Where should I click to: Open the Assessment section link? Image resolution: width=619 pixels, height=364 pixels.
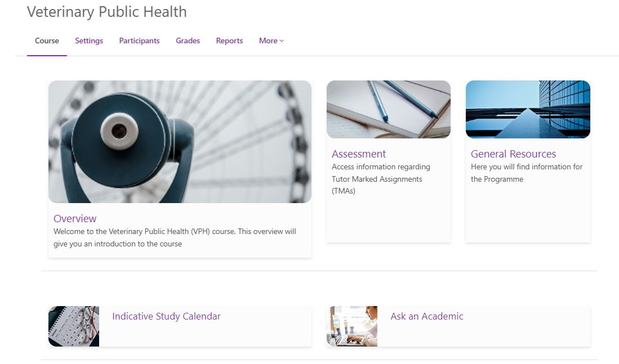(x=359, y=154)
